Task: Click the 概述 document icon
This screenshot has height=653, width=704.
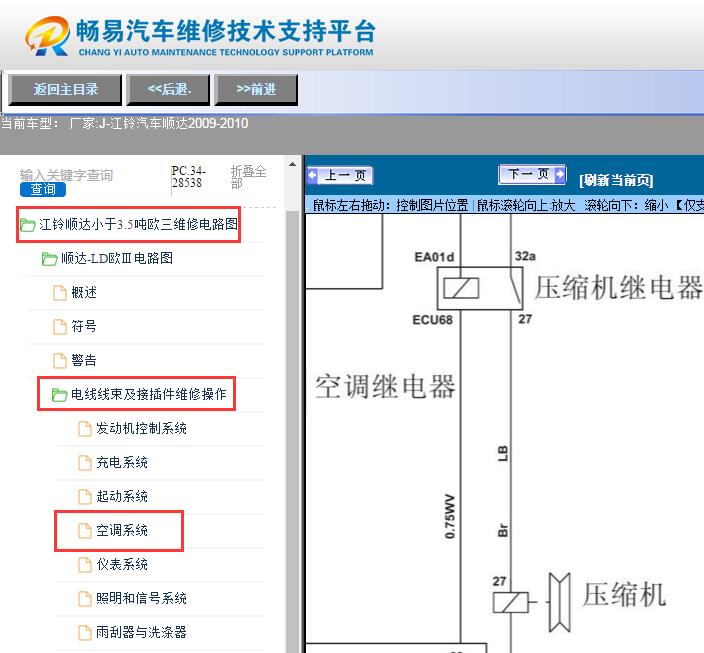Action: coord(60,293)
